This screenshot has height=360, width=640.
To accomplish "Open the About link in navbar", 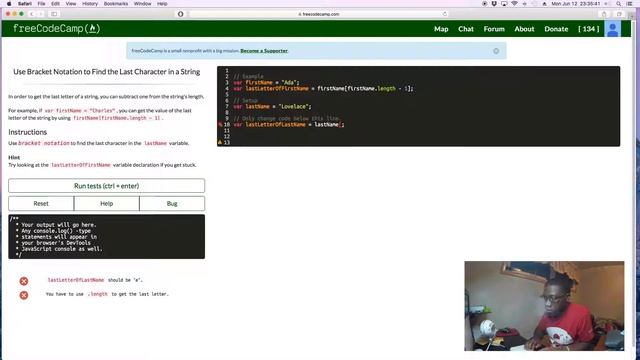I will click(524, 29).
